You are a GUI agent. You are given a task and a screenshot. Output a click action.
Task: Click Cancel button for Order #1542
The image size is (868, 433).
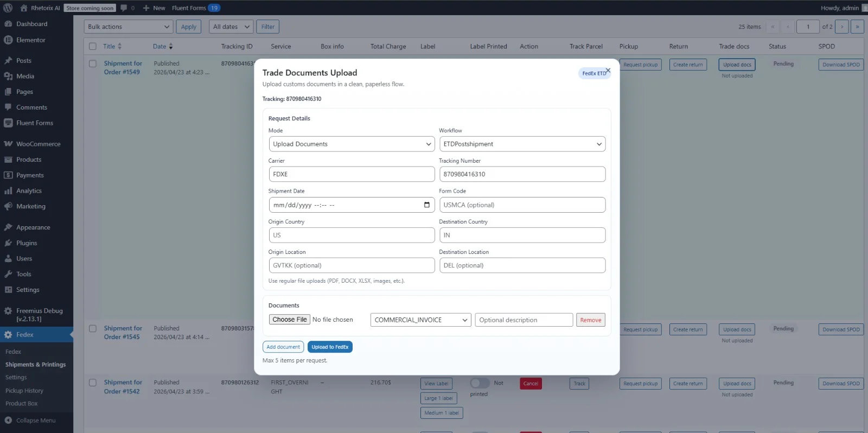tap(531, 384)
